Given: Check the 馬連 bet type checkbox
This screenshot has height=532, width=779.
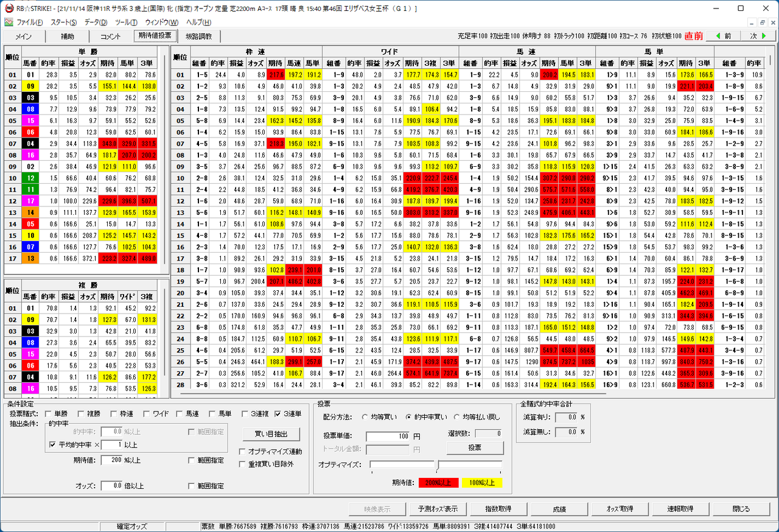Looking at the screenshot, I should tap(181, 414).
